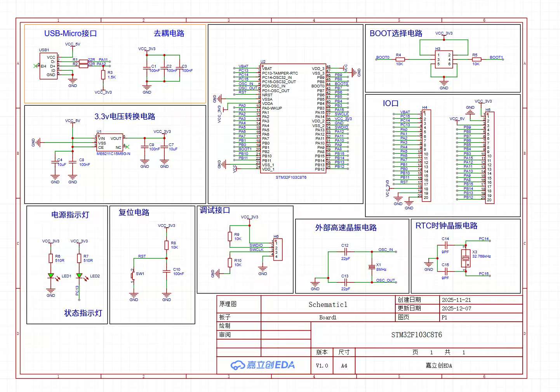Select resistor R4 10K near BOOT0

tap(400, 59)
